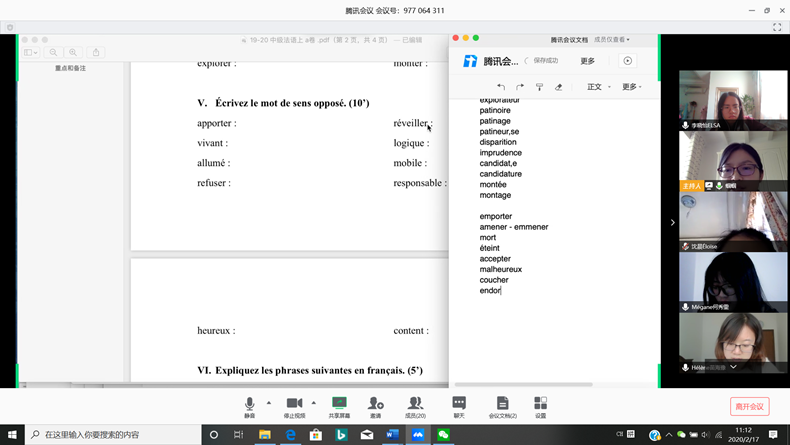
Task: Expand video options arrow beside camera
Action: coord(314,403)
